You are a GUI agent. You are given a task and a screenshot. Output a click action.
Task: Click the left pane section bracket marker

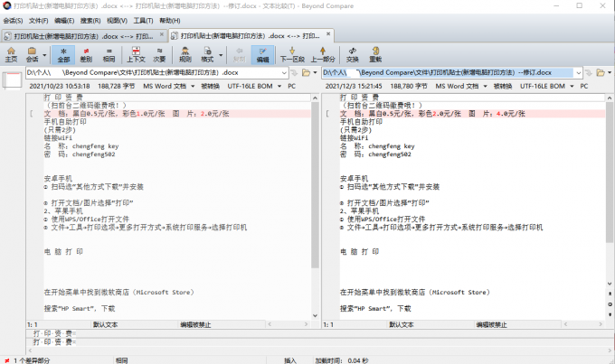31,114
